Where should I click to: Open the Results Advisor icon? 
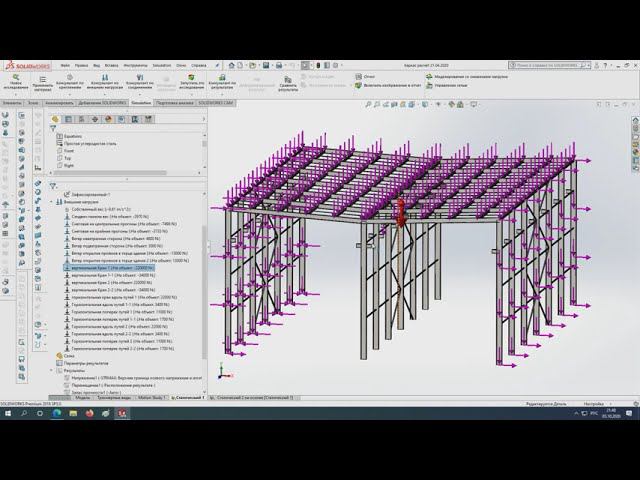[222, 77]
